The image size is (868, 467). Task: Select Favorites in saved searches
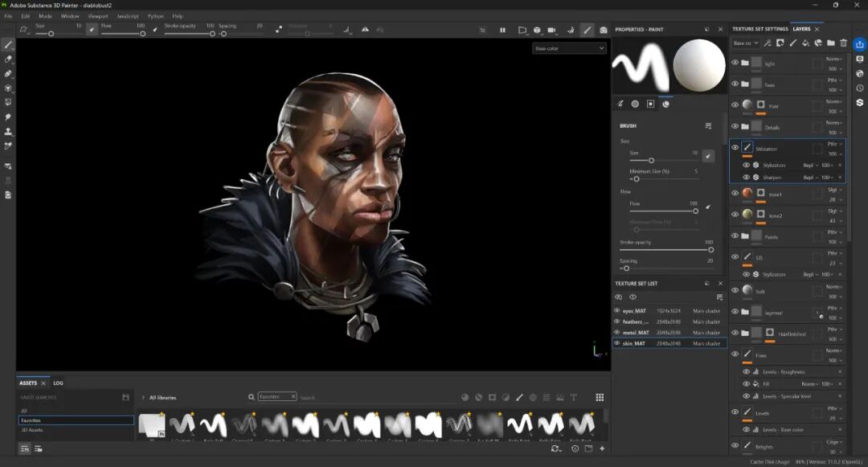(76, 420)
